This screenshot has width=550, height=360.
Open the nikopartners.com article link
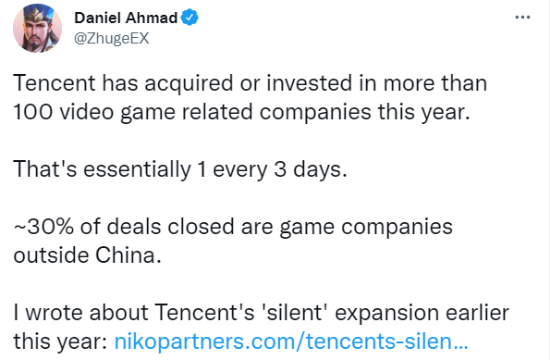[x=291, y=341]
